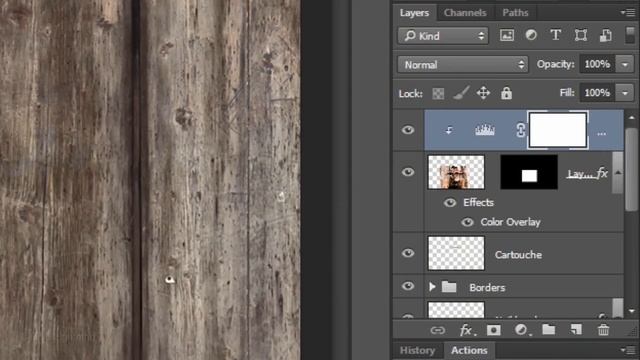Switch to the History tab
The height and width of the screenshot is (360, 640).
click(417, 350)
